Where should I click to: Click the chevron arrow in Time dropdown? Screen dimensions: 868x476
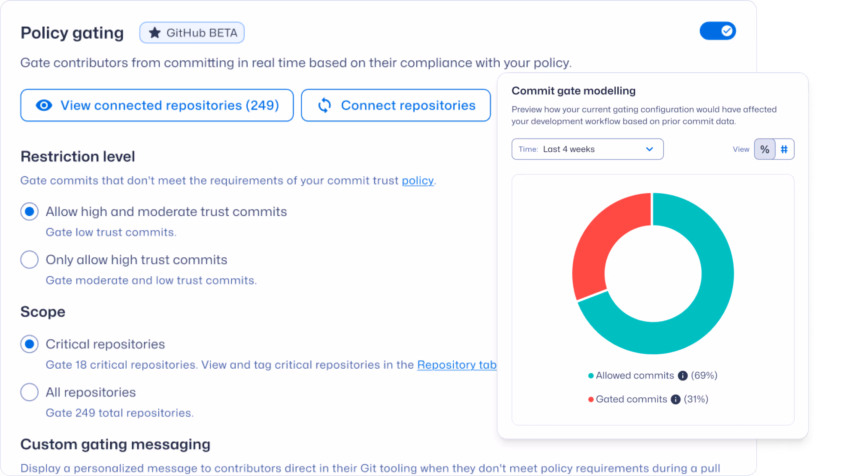pos(649,149)
